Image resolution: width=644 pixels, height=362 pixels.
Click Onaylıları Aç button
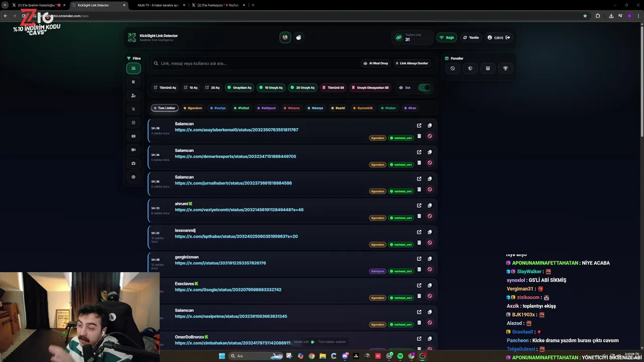point(239,87)
